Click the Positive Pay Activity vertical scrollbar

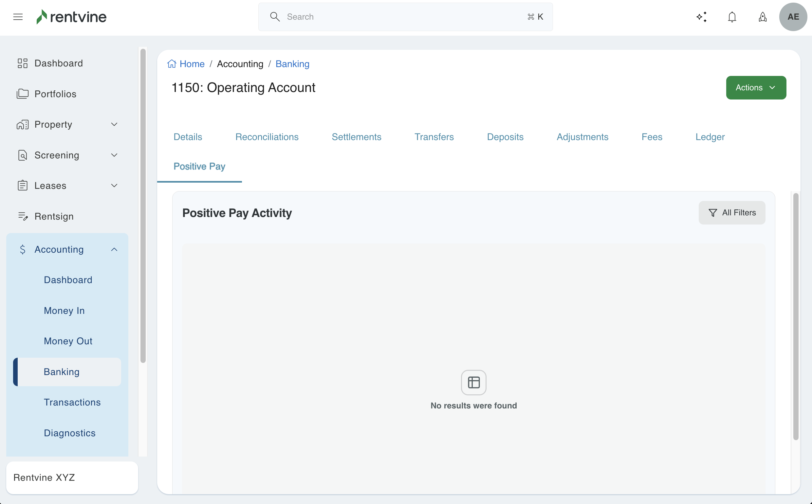pyautogui.click(x=795, y=316)
